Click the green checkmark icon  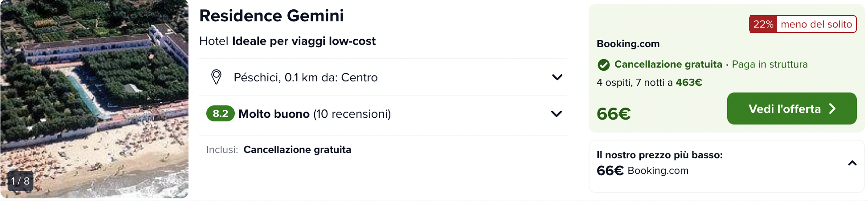tap(603, 65)
